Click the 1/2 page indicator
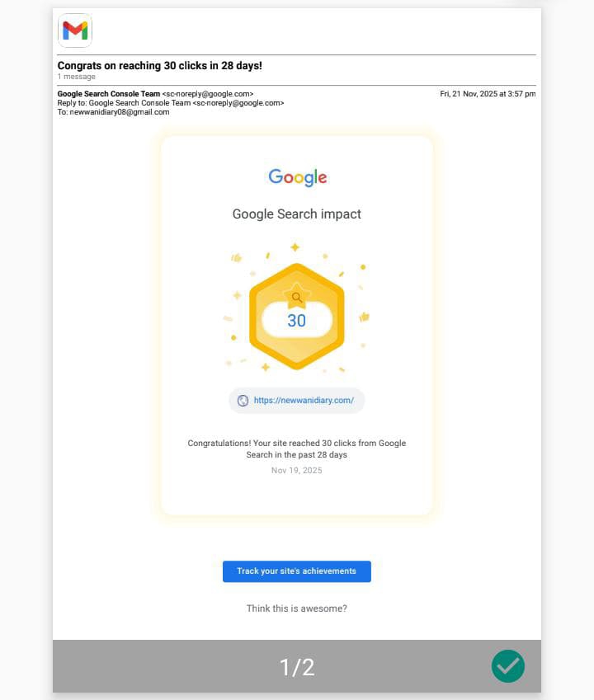This screenshot has width=594, height=700. point(297,667)
